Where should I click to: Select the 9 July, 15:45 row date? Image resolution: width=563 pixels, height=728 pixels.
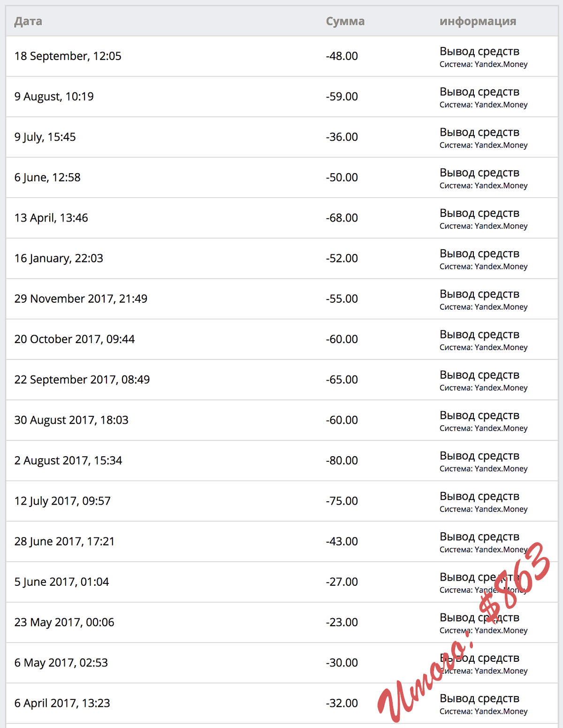(x=45, y=137)
